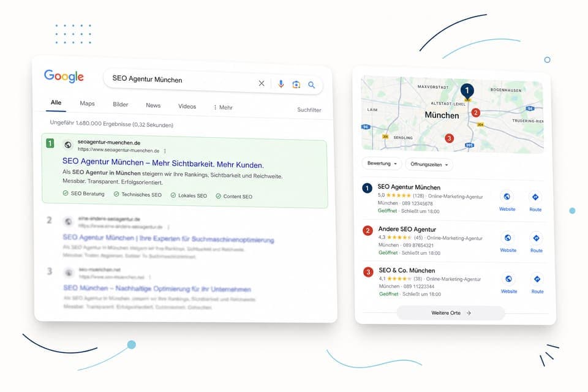This screenshot has width=588, height=392.
Task: Open the Bilder tab
Action: coord(121,105)
